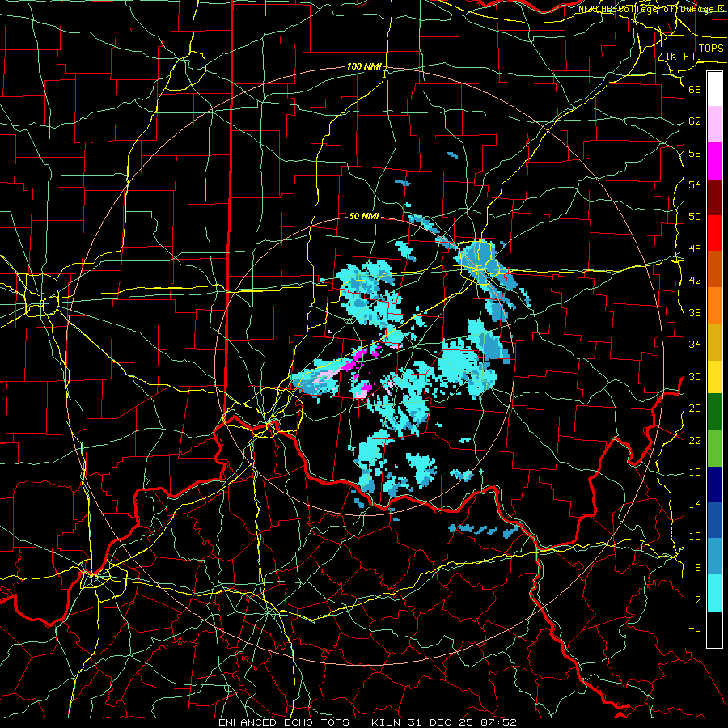Click the "TH" legend label

pos(695,632)
